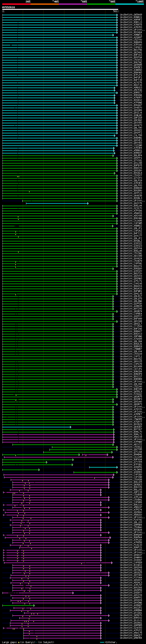
Task: Click the short cyan alignment bar for Q42076
Action: point(57,204)
